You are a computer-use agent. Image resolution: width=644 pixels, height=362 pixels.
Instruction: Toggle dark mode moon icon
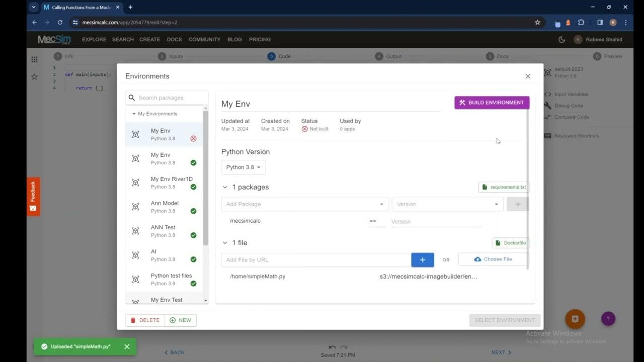562,40
